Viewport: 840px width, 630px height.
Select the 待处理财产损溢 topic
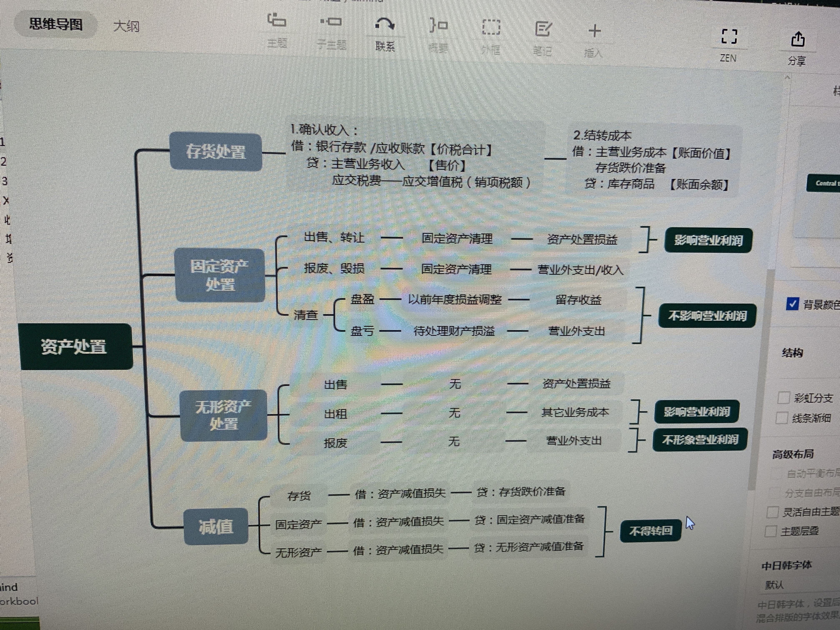[x=454, y=331]
